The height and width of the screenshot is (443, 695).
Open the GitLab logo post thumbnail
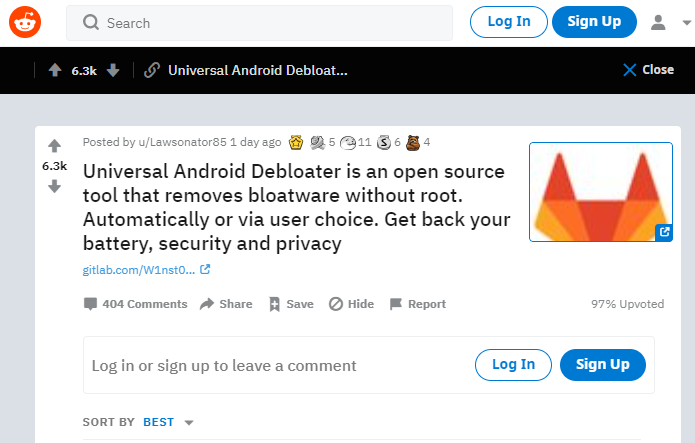coord(601,192)
